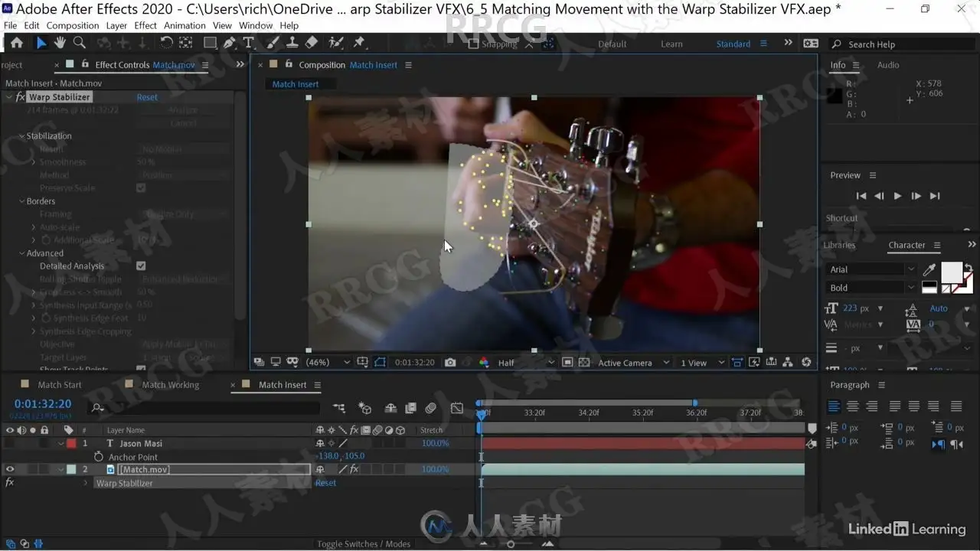980x551 pixels.
Task: Open the Bold font style dropdown
Action: point(871,288)
